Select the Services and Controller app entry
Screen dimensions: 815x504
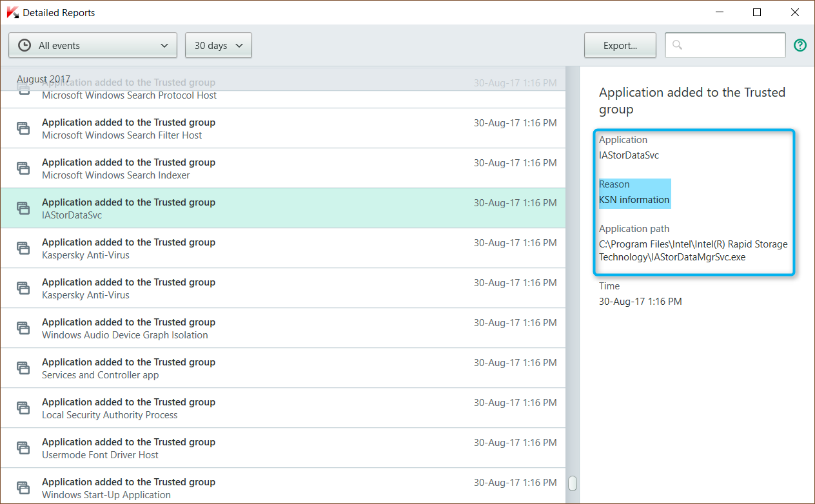pos(282,368)
